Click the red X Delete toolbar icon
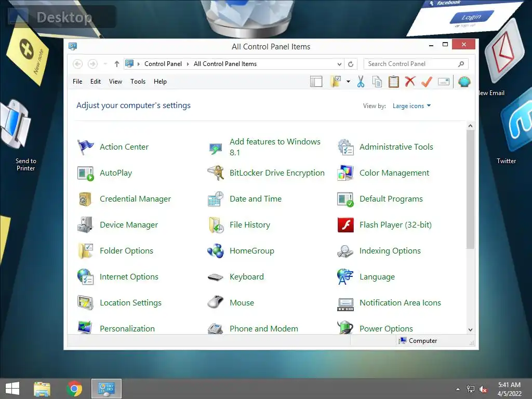 tap(410, 82)
